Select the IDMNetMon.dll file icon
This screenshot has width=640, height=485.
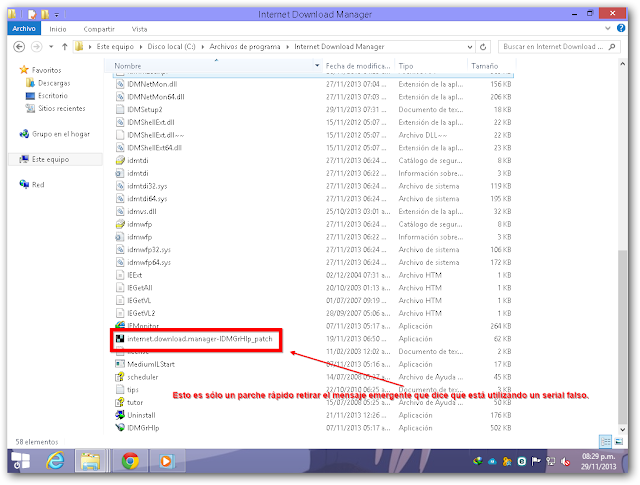120,84
